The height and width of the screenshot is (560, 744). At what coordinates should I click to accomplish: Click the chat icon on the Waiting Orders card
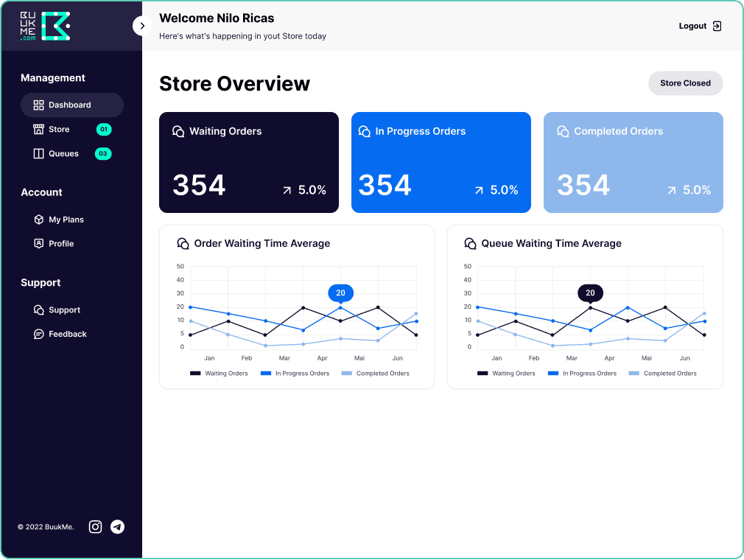click(178, 131)
